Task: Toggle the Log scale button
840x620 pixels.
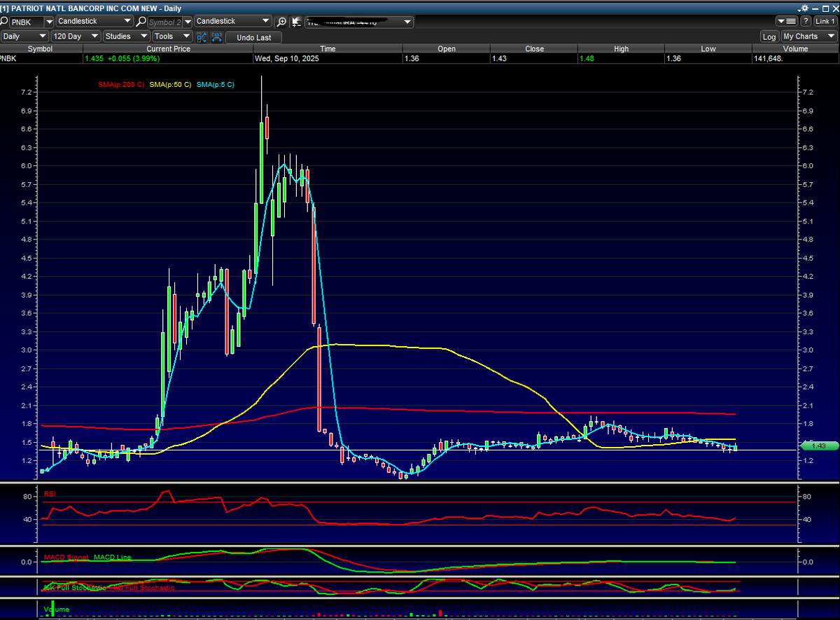Action: [769, 36]
